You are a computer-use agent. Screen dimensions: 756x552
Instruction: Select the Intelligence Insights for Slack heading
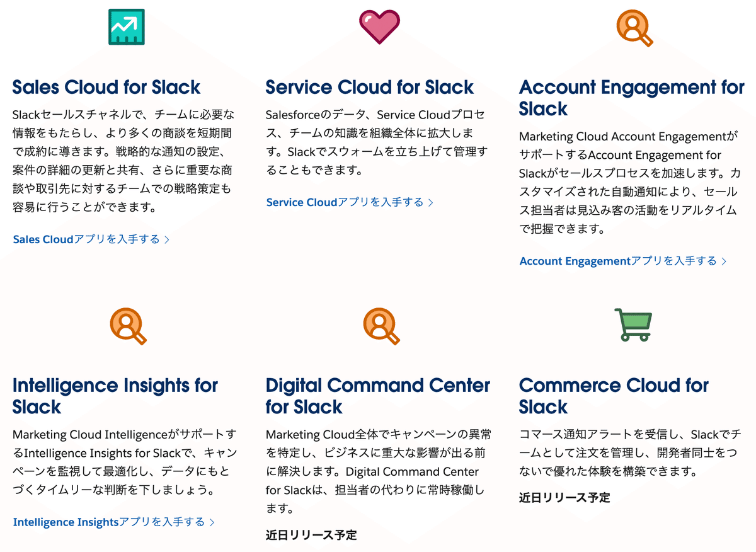(115, 396)
